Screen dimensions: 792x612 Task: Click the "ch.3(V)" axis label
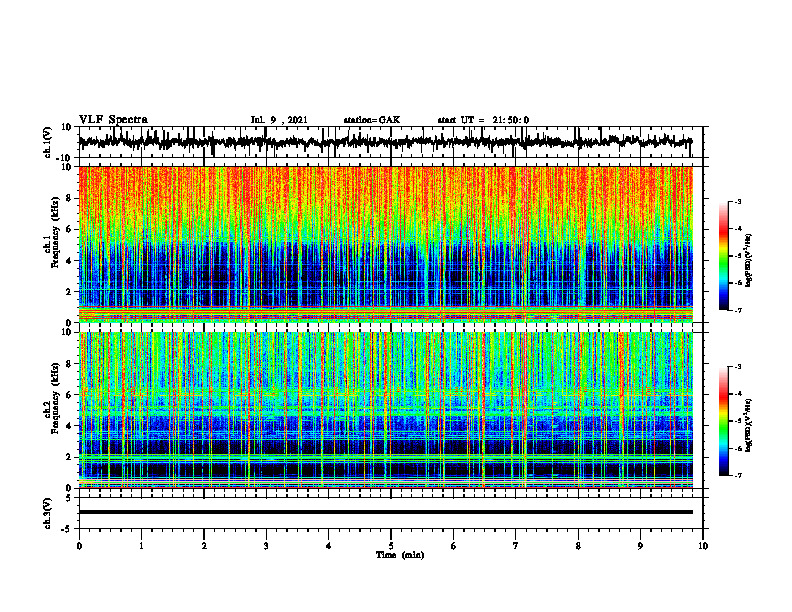pyautogui.click(x=47, y=513)
